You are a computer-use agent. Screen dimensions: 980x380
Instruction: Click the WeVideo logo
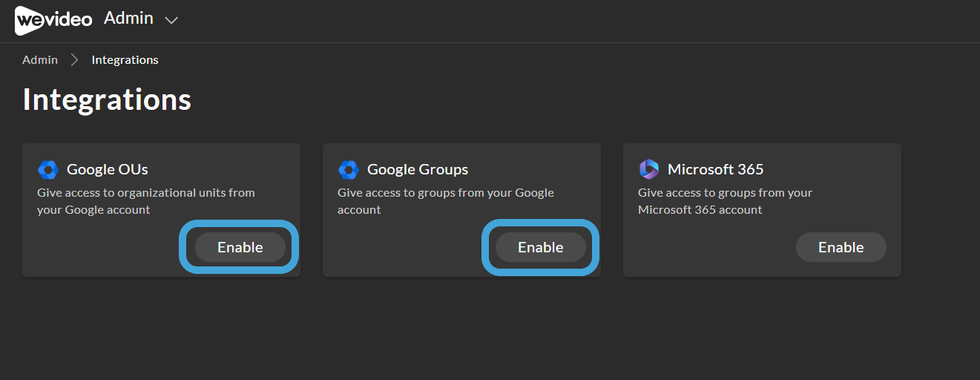53,20
